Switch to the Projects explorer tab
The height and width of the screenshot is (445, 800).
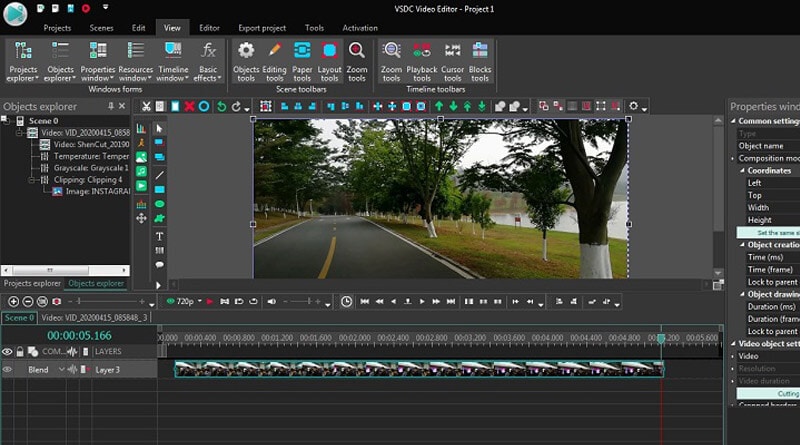pyautogui.click(x=32, y=283)
